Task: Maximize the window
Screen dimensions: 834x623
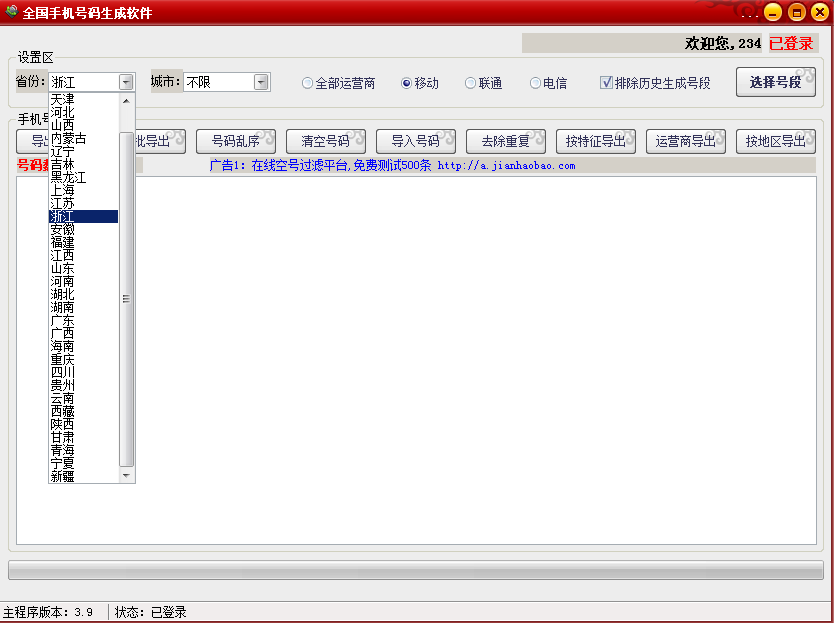Action: coord(796,12)
